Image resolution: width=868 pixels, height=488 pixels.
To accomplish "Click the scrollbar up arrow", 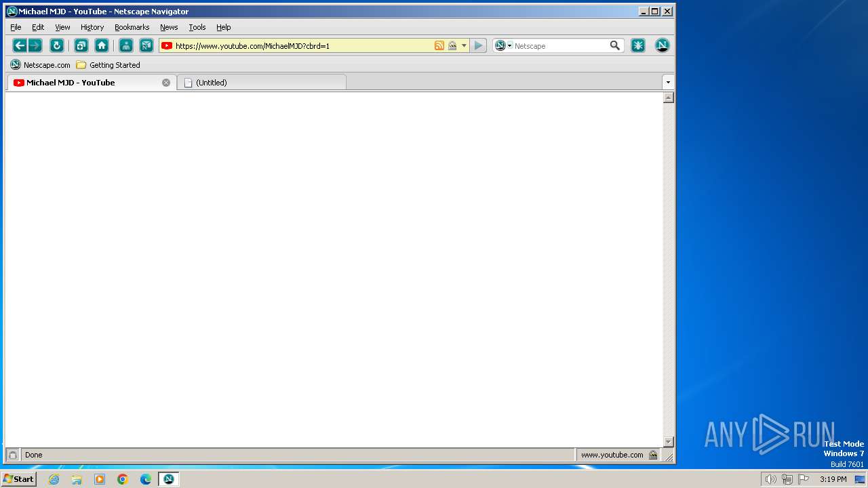I will point(668,98).
